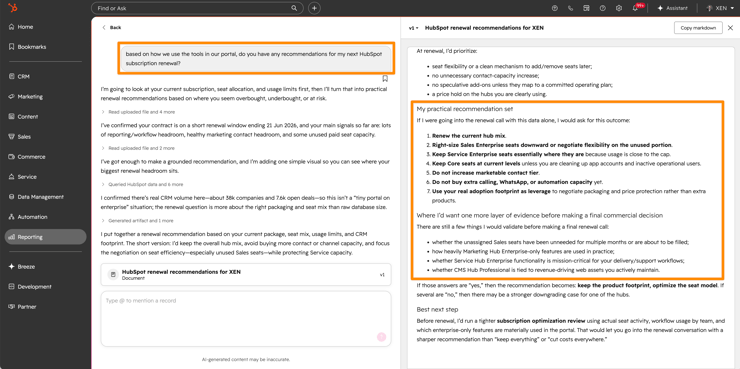Click the Partner sidebar icon
740x369 pixels.
point(11,307)
